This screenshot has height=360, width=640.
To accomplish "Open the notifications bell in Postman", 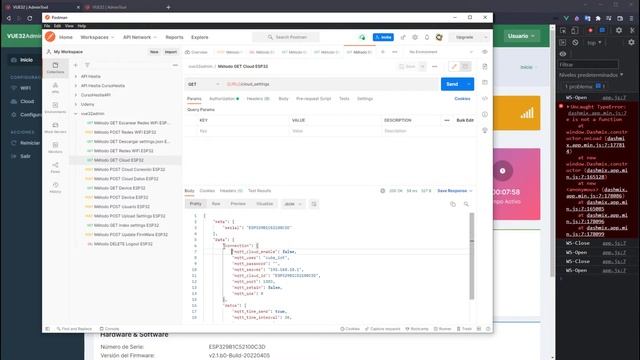I will coord(427,37).
